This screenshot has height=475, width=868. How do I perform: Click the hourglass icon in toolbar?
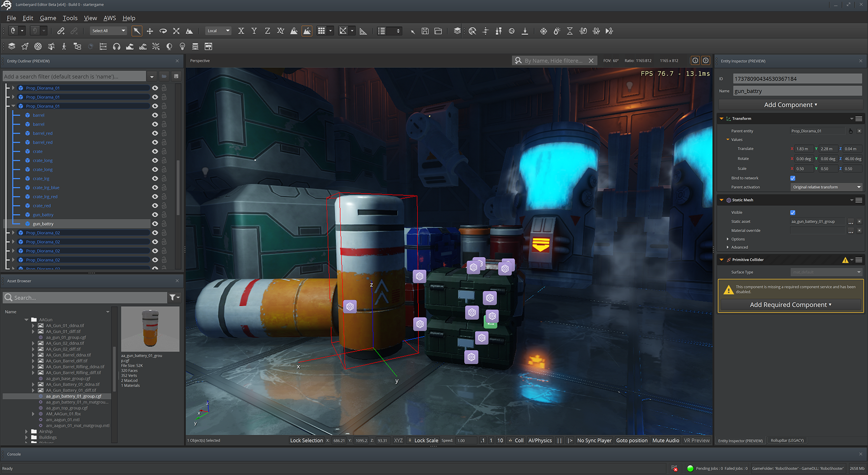[x=570, y=31]
